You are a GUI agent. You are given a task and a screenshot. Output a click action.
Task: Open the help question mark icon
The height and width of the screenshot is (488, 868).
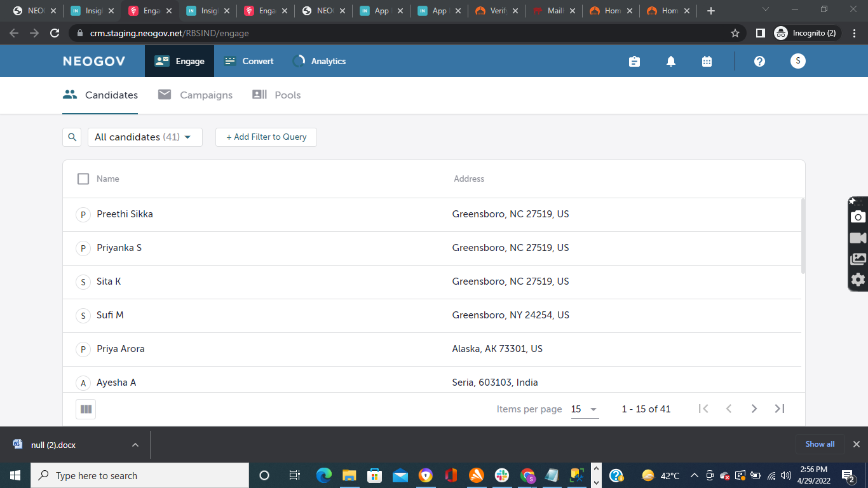click(759, 61)
